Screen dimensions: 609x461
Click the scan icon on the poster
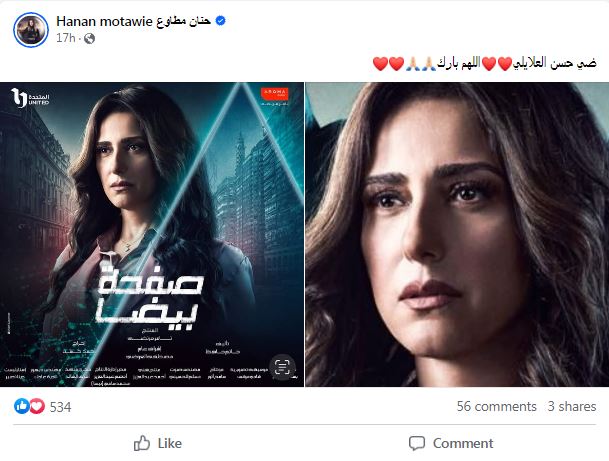point(282,367)
